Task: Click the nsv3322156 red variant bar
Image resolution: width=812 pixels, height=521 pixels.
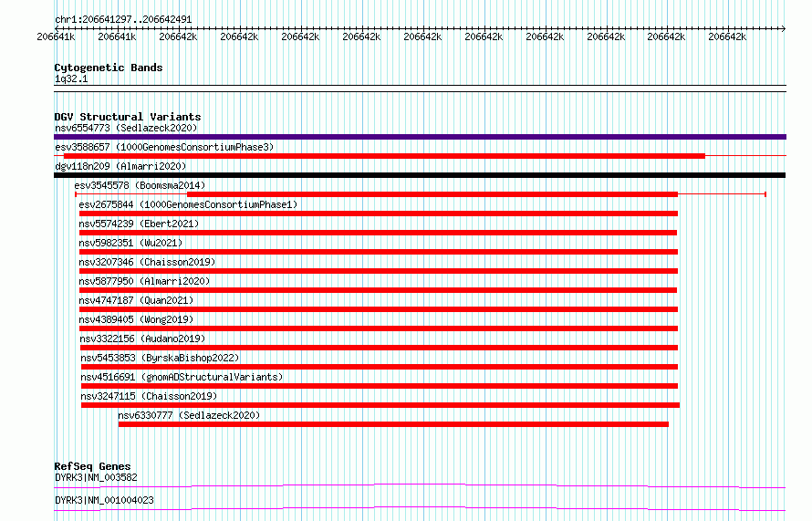Action: pyautogui.click(x=379, y=348)
